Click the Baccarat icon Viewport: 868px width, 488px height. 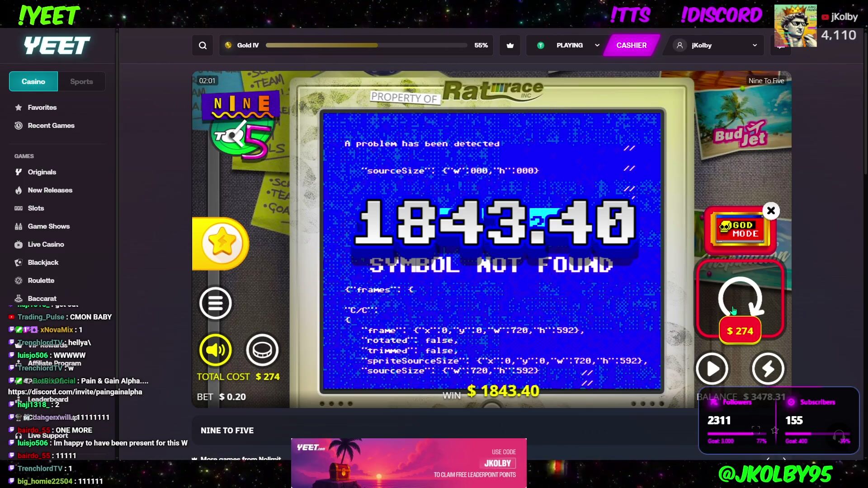click(19, 299)
